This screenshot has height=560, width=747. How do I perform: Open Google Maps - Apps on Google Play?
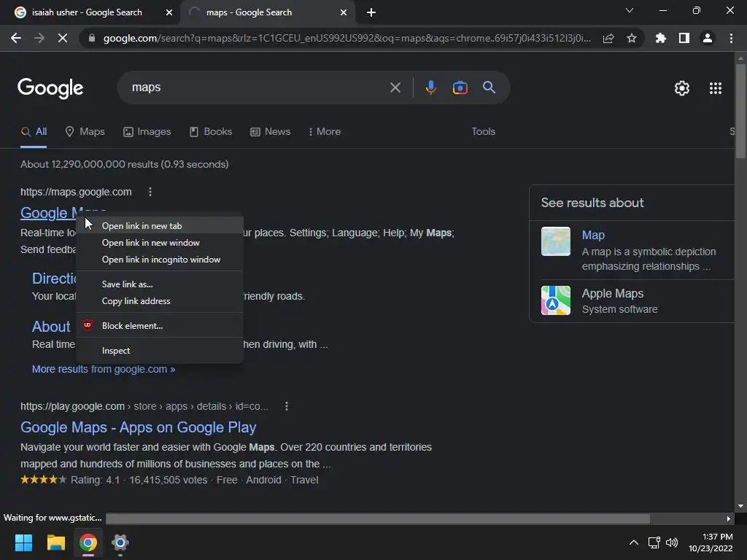tap(138, 427)
